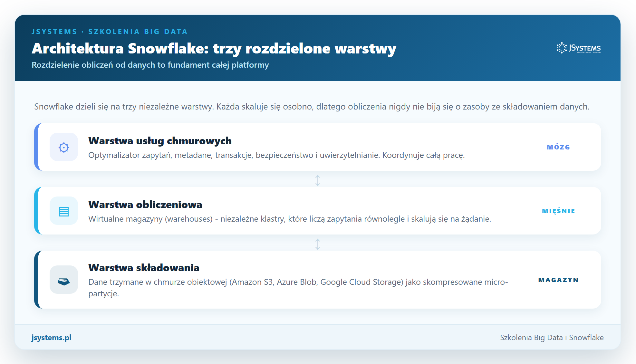The image size is (636, 364).
Task: Click the 'JSYSTEMS · SZKOLENIA BIG DATA' overline
Action: (110, 32)
